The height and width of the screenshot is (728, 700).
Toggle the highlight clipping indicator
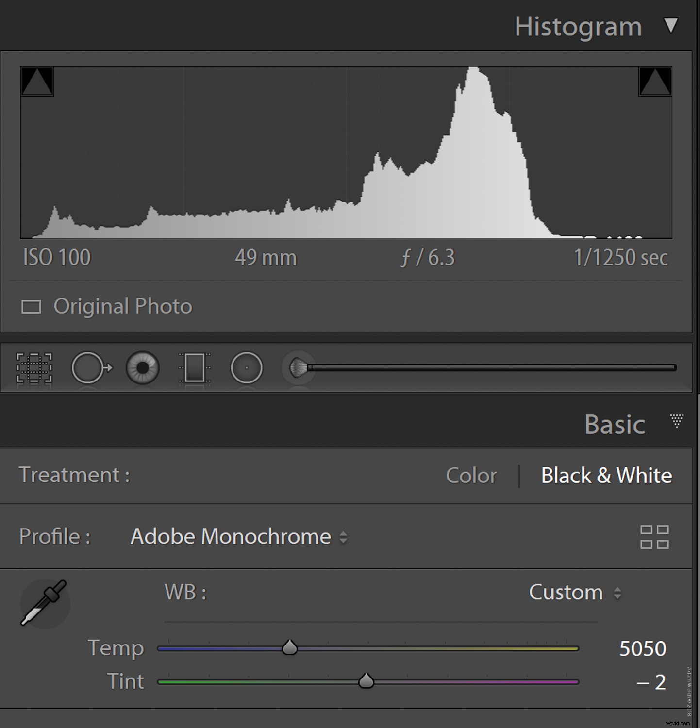tap(655, 81)
